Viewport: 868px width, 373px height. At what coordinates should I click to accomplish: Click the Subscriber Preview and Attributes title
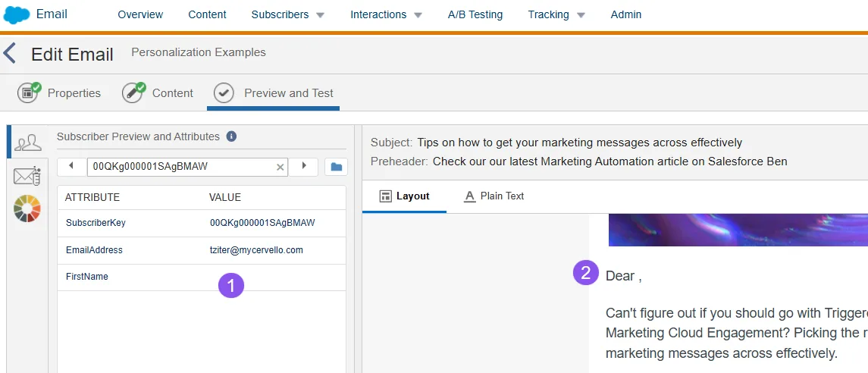coord(138,136)
